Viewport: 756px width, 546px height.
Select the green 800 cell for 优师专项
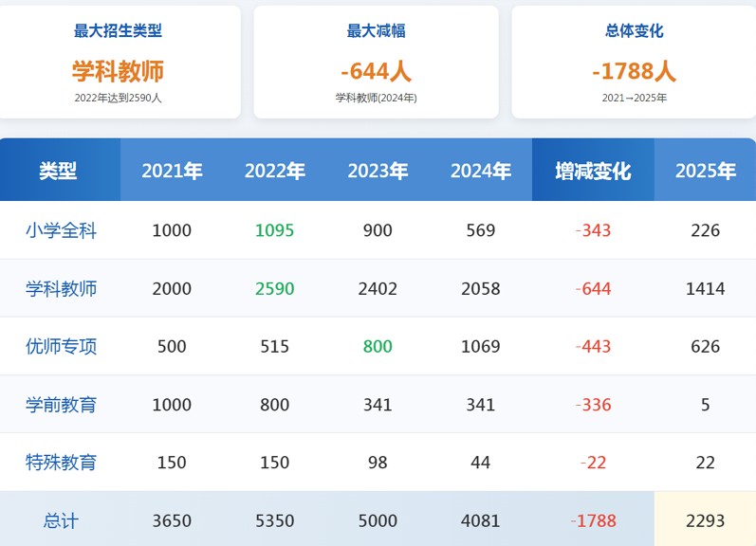tap(378, 346)
